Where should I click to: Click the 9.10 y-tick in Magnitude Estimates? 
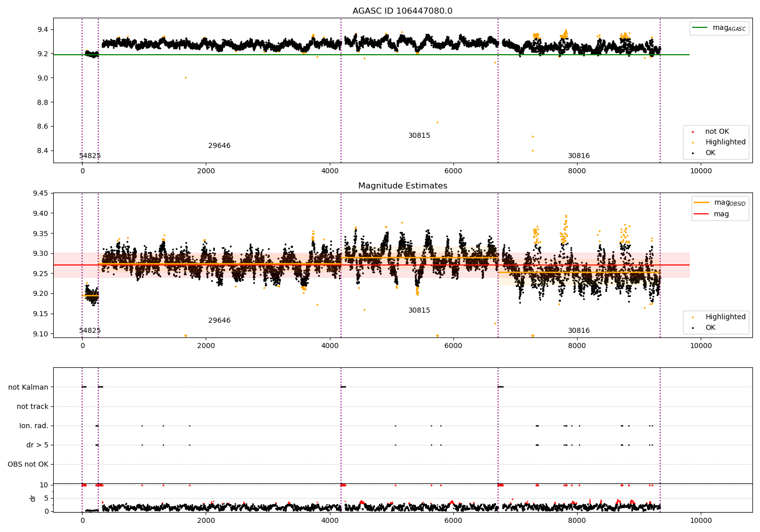pos(41,334)
